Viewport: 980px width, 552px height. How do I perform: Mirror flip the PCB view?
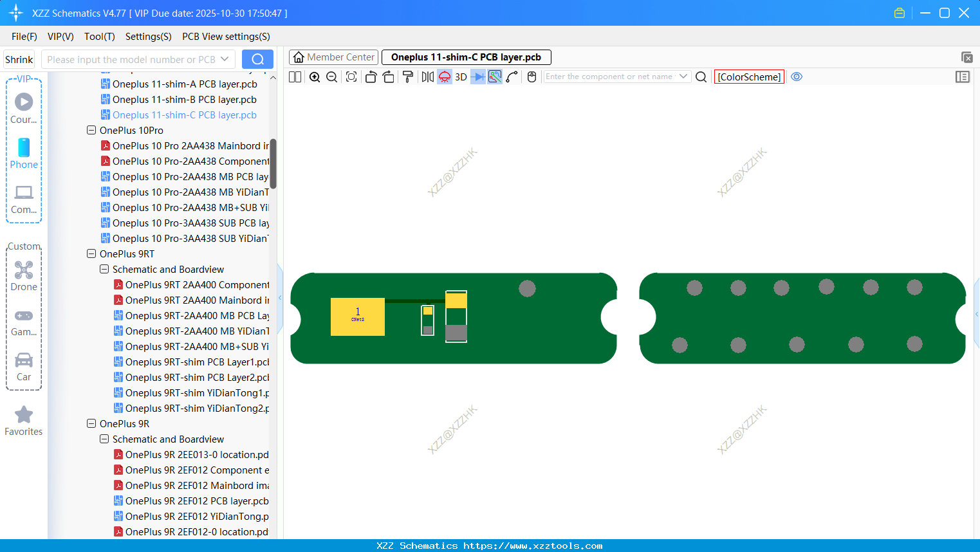click(427, 77)
